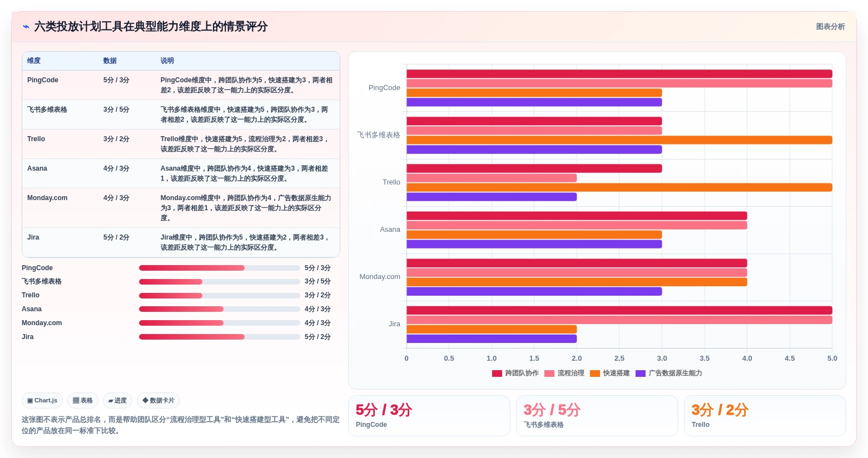Open the 飞书多维表格 3分 / 5分 data card
The height and width of the screenshot is (458, 868).
[597, 416]
